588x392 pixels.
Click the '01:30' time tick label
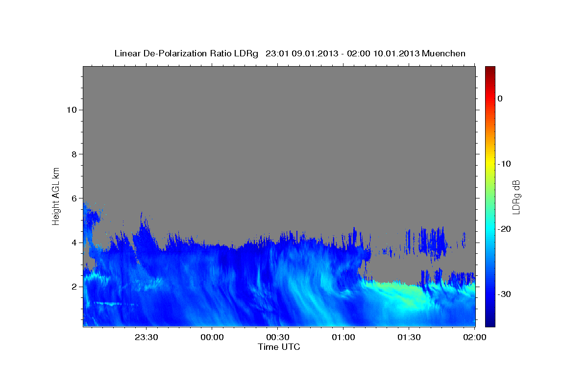(409, 337)
